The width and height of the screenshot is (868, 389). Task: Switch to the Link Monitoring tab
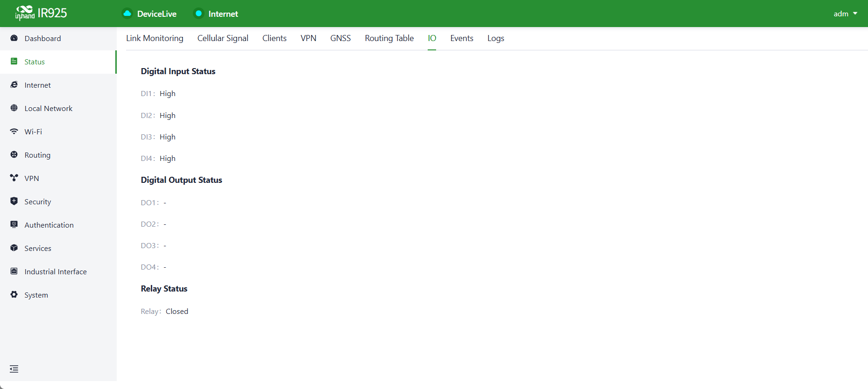click(x=155, y=38)
